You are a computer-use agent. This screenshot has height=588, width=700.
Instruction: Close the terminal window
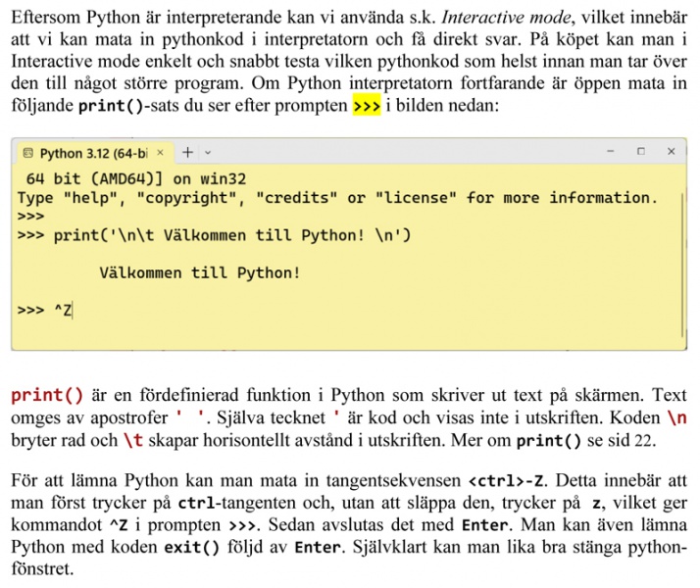(671, 153)
